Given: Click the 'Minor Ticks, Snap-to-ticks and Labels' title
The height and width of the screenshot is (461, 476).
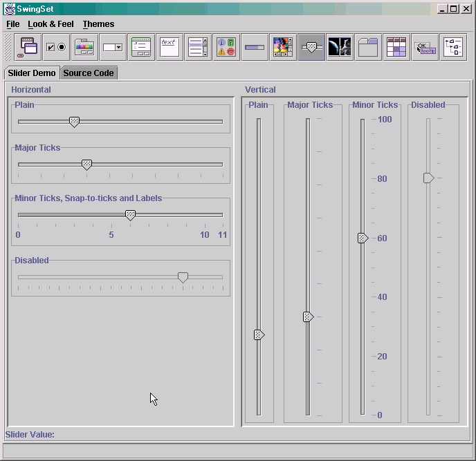Looking at the screenshot, I should 89,198.
